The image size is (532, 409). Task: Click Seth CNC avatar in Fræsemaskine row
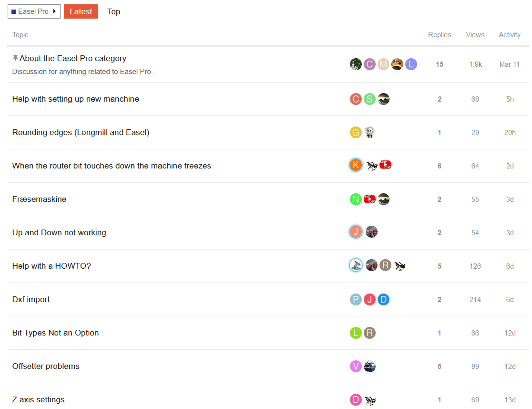(369, 199)
